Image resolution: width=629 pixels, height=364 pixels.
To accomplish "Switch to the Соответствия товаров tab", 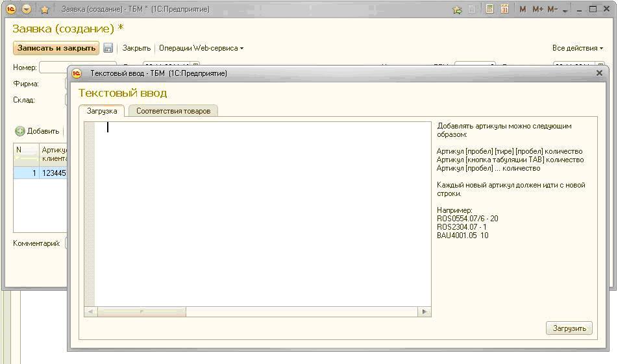I will pos(173,111).
